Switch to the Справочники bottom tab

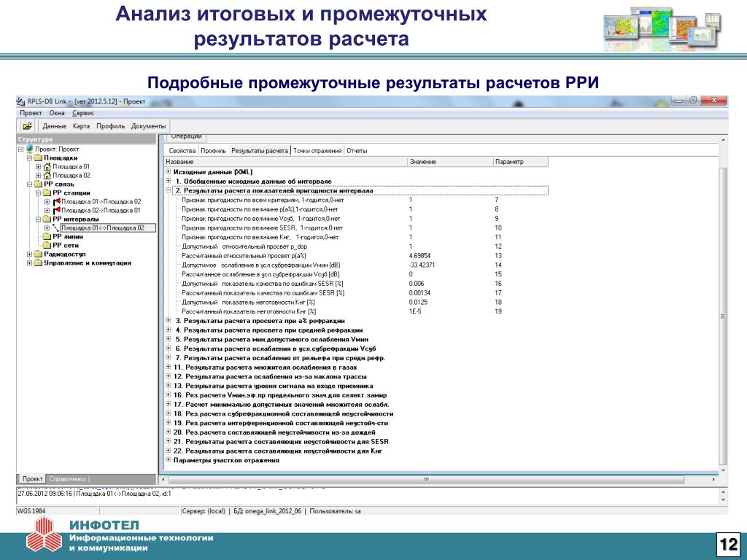tap(68, 478)
